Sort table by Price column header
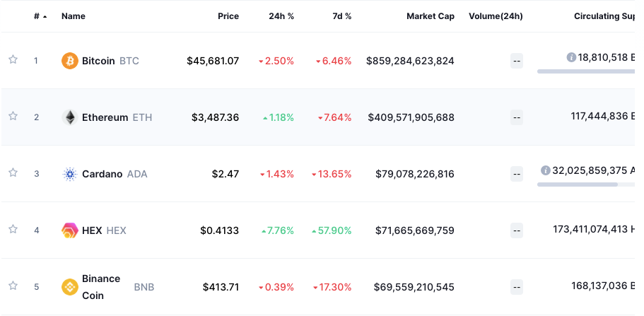The image size is (644, 316). point(228,16)
